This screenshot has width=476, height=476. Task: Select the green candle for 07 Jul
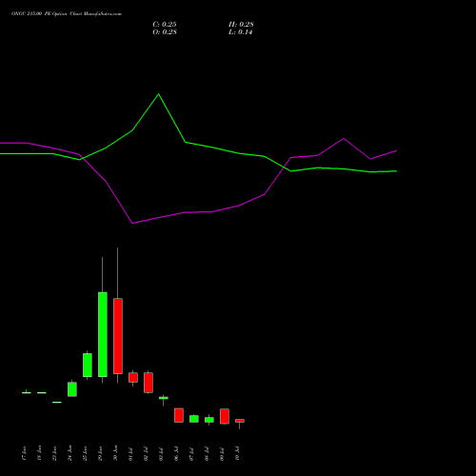pos(194,419)
